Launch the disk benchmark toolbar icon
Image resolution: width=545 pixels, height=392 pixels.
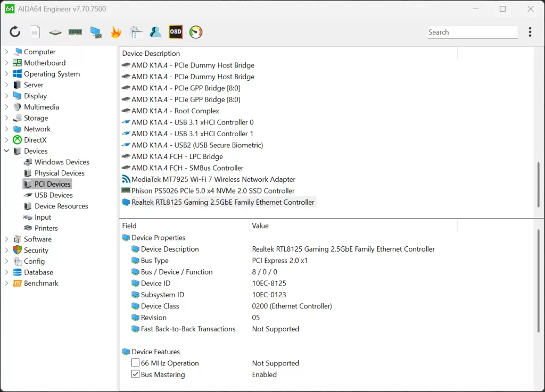[55, 32]
